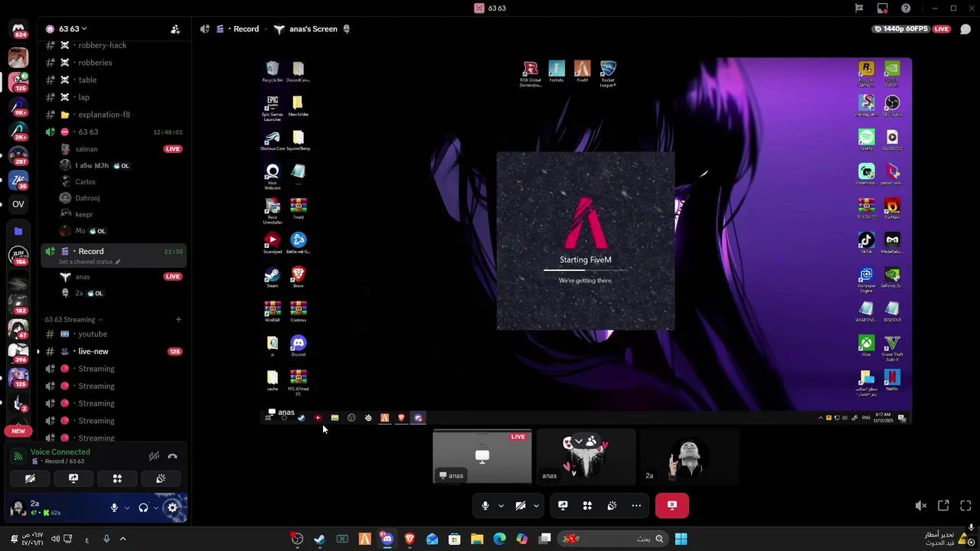Image resolution: width=980 pixels, height=551 pixels.
Task: Open the server folder icon in server list
Action: tap(18, 230)
